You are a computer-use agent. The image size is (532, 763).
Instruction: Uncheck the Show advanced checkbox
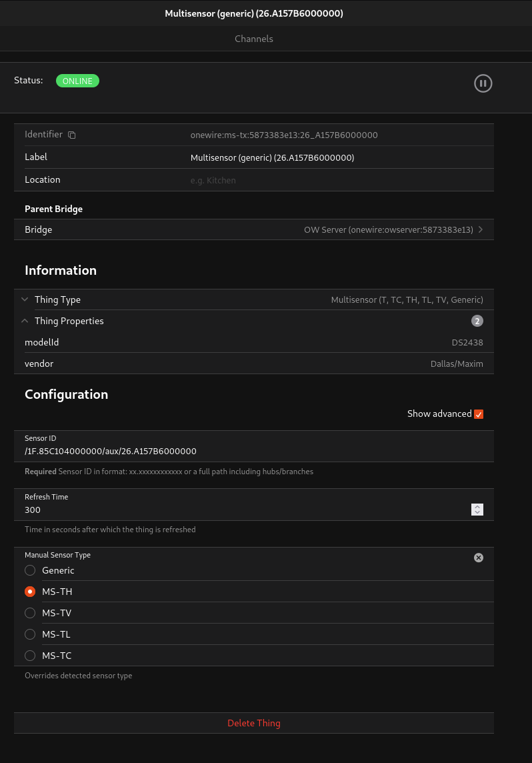click(478, 414)
